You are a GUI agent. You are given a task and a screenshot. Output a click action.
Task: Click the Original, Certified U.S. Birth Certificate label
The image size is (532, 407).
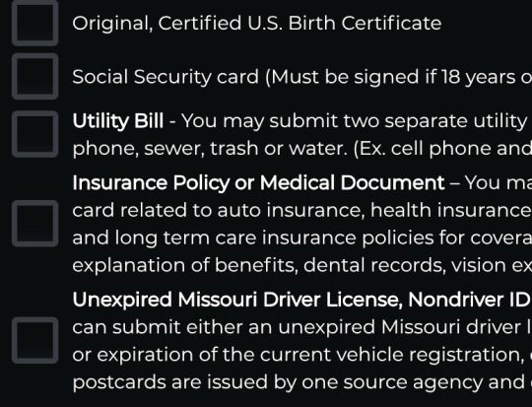tap(257, 24)
